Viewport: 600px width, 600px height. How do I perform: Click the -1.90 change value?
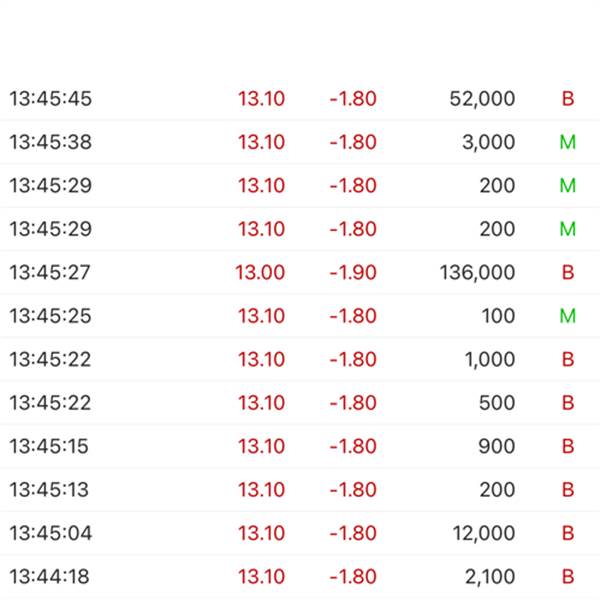(x=353, y=272)
